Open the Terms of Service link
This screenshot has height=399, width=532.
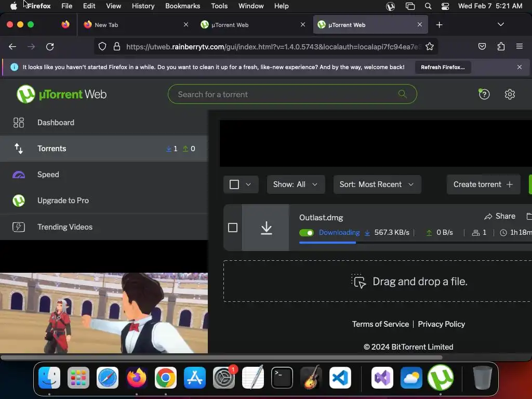pos(380,324)
